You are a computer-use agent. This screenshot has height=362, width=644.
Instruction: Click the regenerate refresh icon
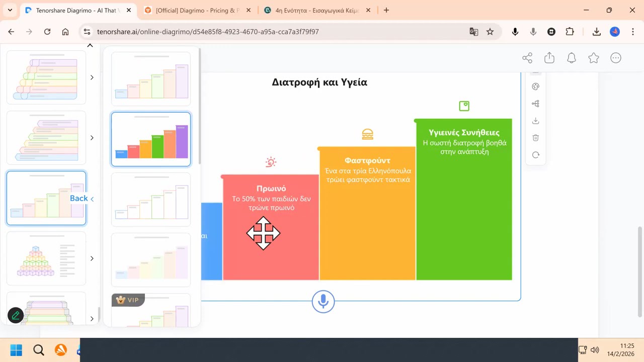click(535, 155)
